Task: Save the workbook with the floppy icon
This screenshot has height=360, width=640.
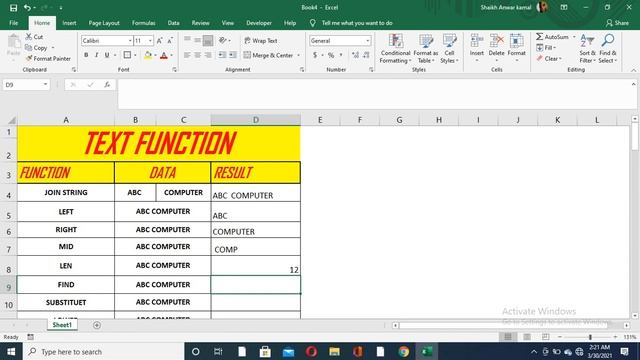Action: coord(13,7)
